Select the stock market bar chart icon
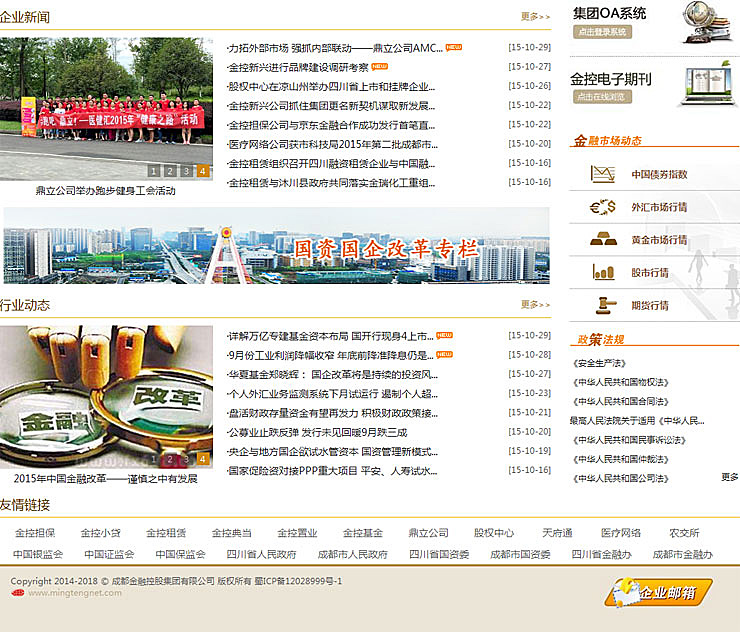 (602, 272)
